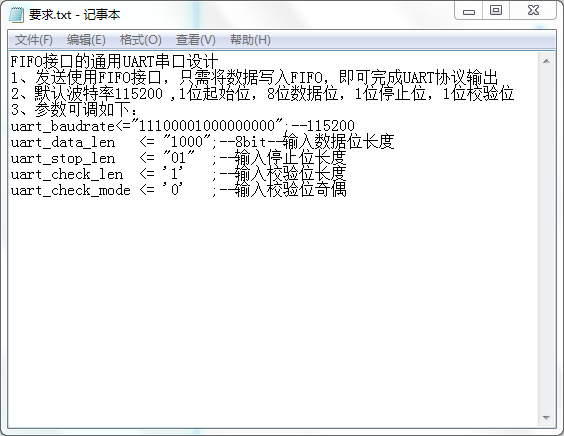Close the 要求.txt Notepad window
Viewport: 564px width, 436px height.
coord(533,10)
